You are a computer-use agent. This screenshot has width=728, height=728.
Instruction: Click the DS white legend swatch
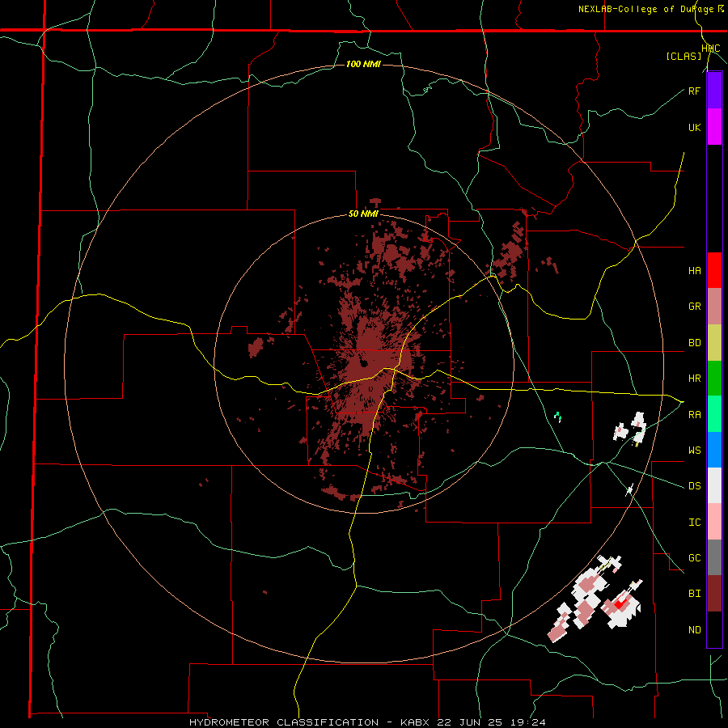[x=714, y=485]
